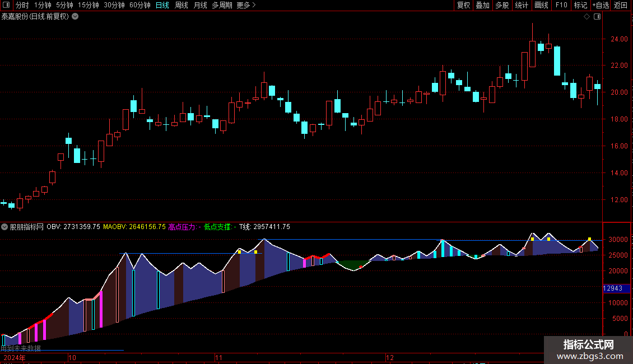Viewport: 633px width, 364px height.
Task: Open the 多周期 multi-period view
Action: [222, 5]
